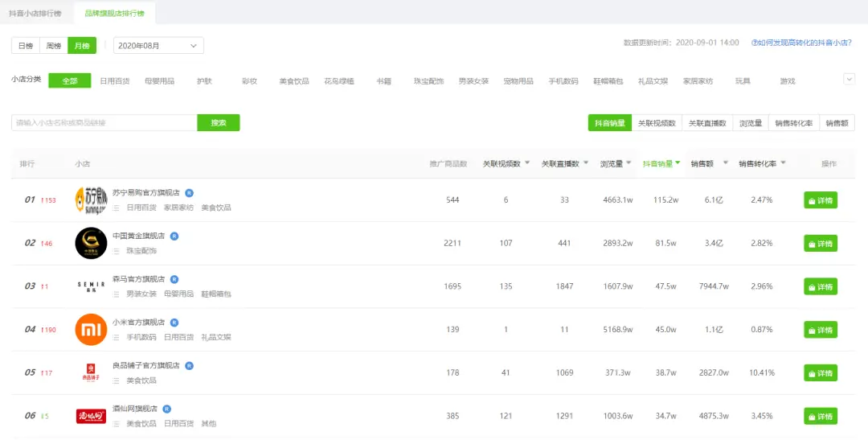Open 良品铺子官方旗舰店 store name
This screenshot has width=868, height=440.
[x=146, y=366]
